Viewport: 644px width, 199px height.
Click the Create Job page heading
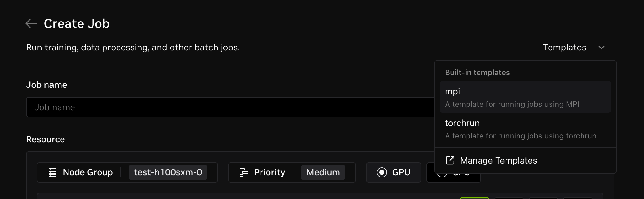click(x=77, y=23)
